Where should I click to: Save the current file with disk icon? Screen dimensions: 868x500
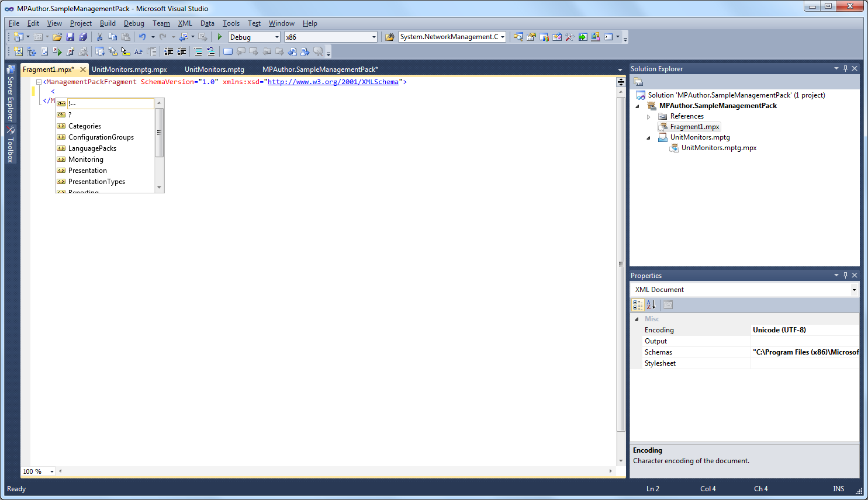[70, 37]
